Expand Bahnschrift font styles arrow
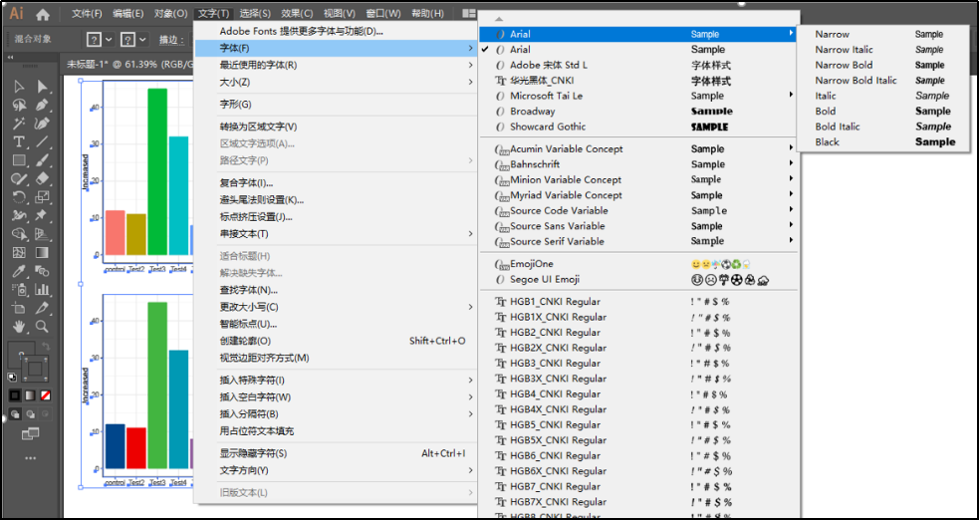Screen dimensions: 980x520 point(791,163)
